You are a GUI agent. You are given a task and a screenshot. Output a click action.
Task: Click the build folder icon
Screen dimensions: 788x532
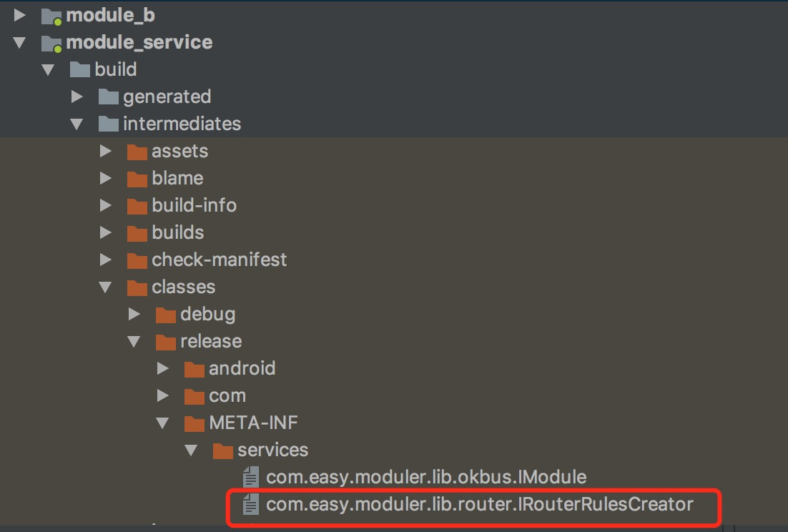[79, 69]
